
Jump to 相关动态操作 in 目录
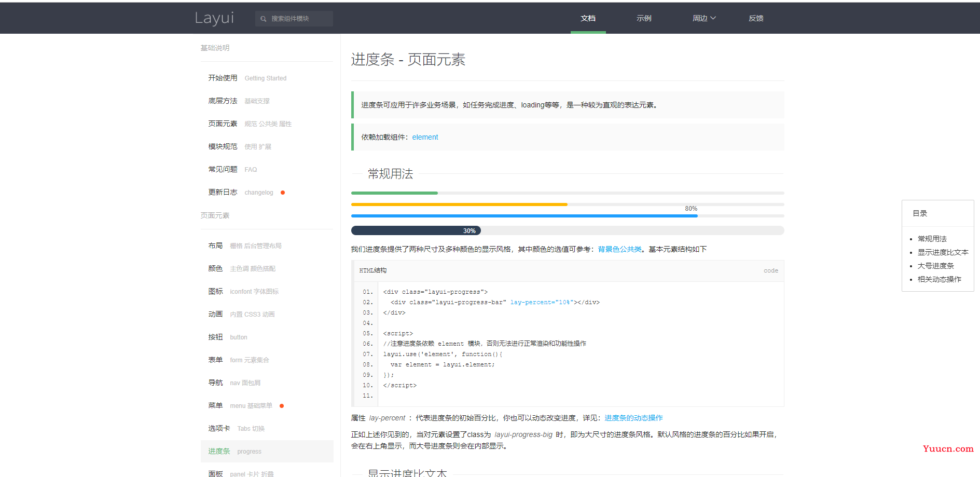(940, 279)
